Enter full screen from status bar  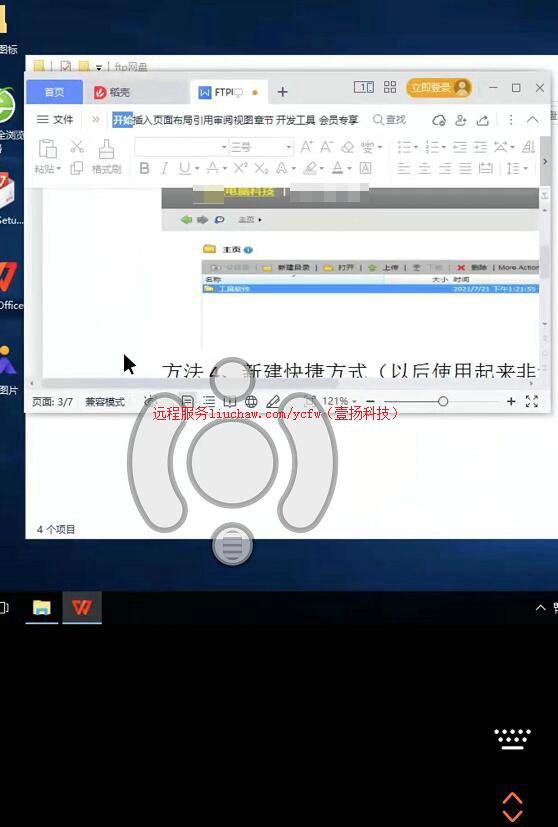[532, 401]
